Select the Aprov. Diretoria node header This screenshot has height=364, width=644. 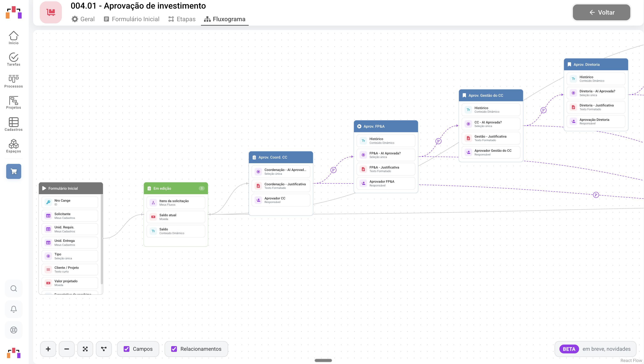[596, 64]
